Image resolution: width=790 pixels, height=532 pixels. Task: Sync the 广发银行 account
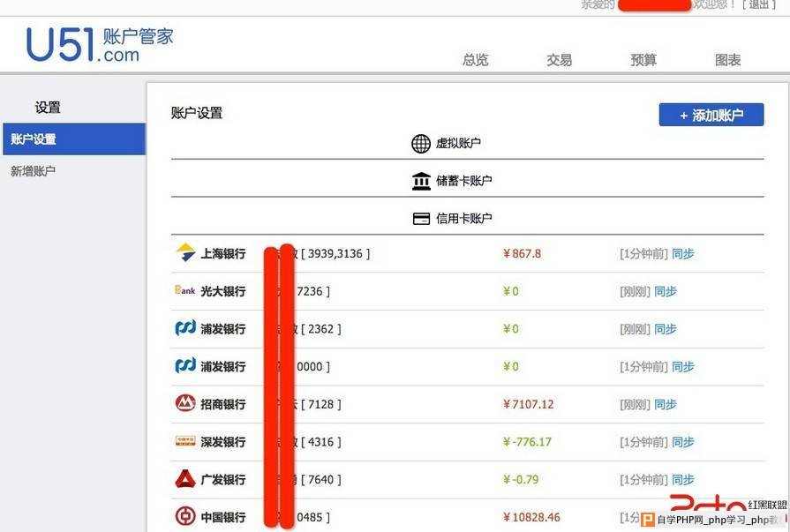[682, 479]
